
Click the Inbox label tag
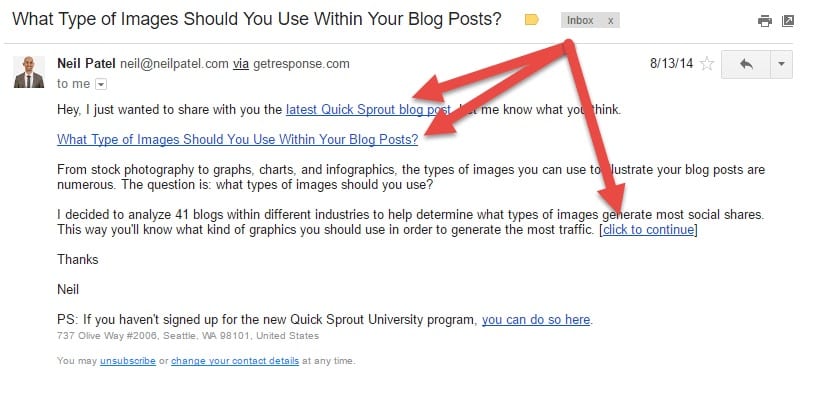580,20
